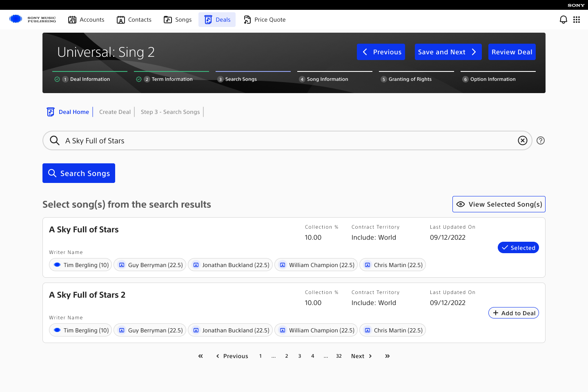Click the blue Previous button in the header
This screenshot has width=588, height=392.
coord(381,52)
